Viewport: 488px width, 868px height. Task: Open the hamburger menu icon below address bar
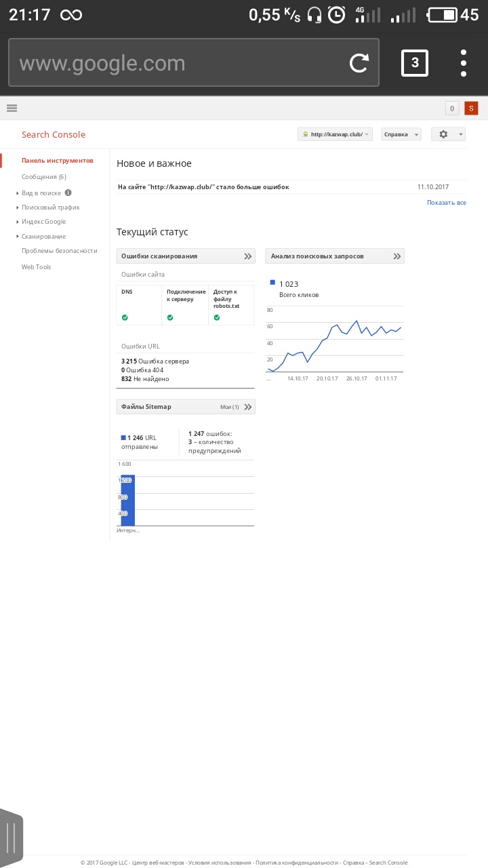pyautogui.click(x=12, y=108)
